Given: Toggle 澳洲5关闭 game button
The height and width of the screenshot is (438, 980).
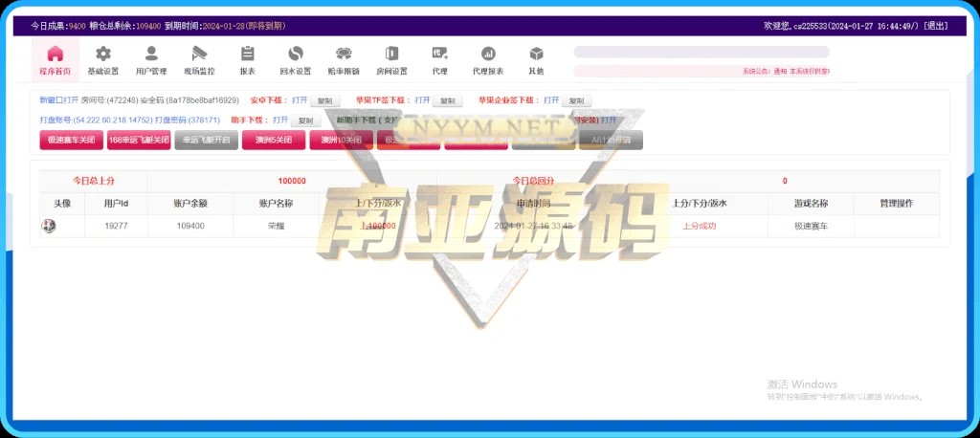Looking at the screenshot, I should (x=273, y=141).
